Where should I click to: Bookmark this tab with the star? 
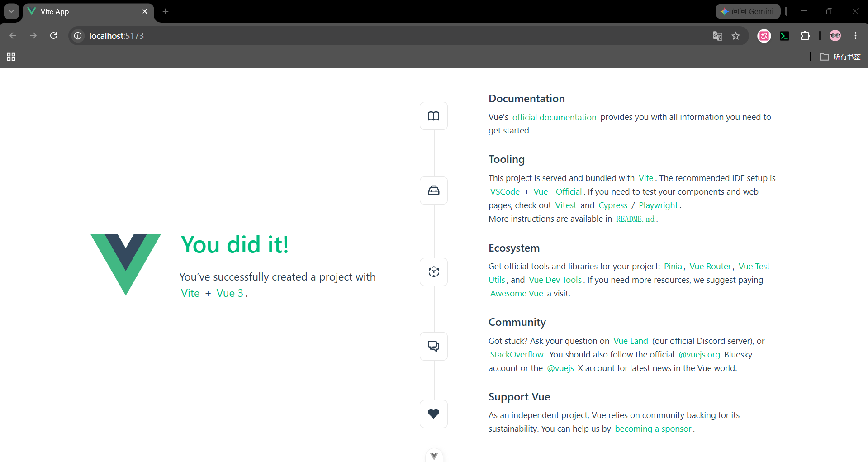(x=736, y=36)
